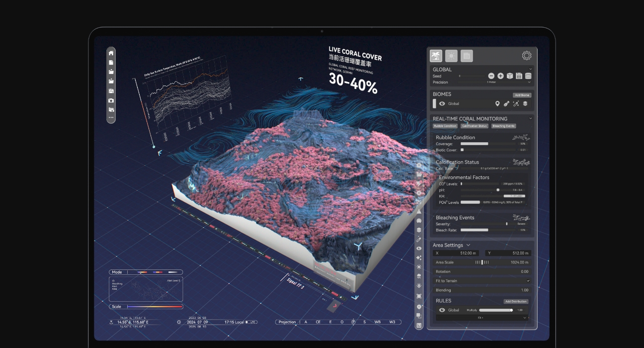Screen dimensions: 644x348
Task: Uncheck the Fit to Terrain checkbox
Action: point(528,281)
